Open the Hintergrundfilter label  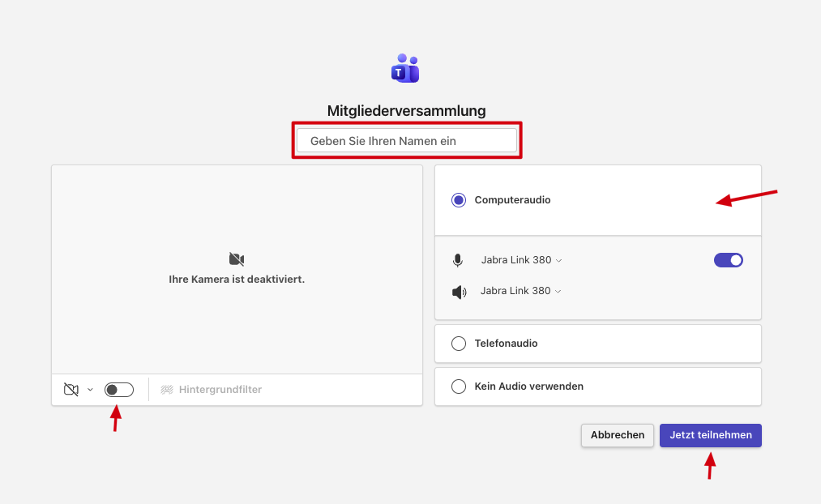point(220,390)
